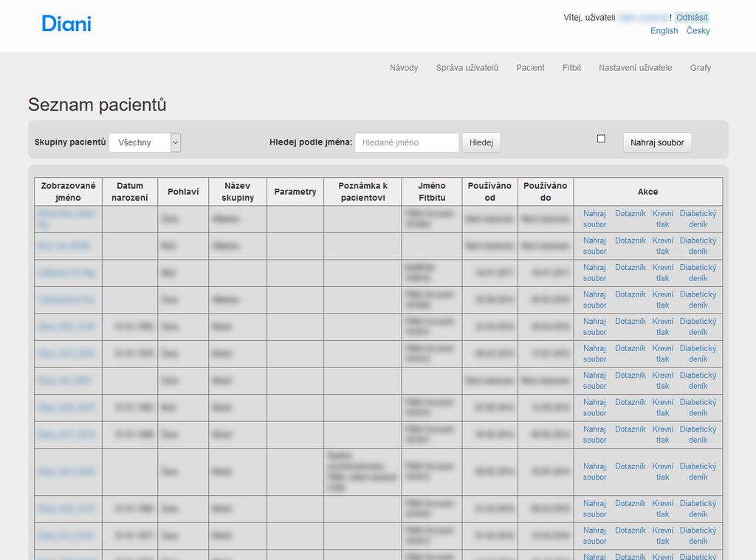Screen dimensions: 756x560
Task: Open Nahraj soubor in first patient row
Action: [594, 219]
